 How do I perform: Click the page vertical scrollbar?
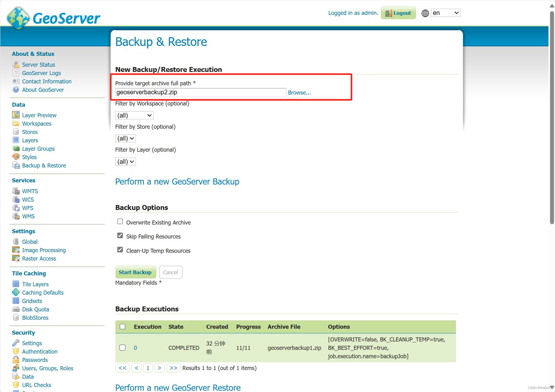[552, 118]
